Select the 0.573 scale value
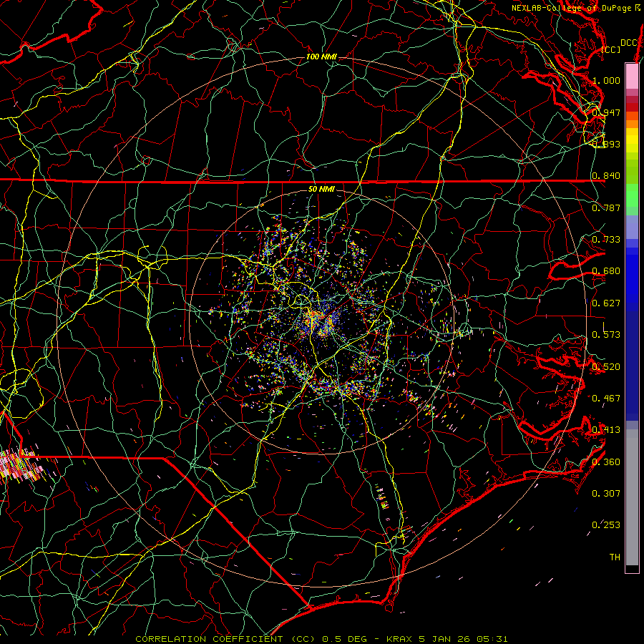This screenshot has height=644, width=644. [606, 334]
